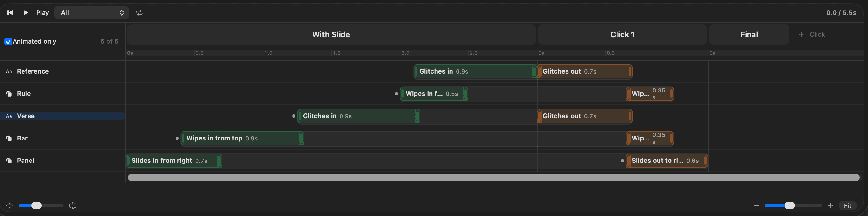Viewport: 868px width, 216px height.
Task: Select Rule wipe out 0.35s clip
Action: click(650, 93)
